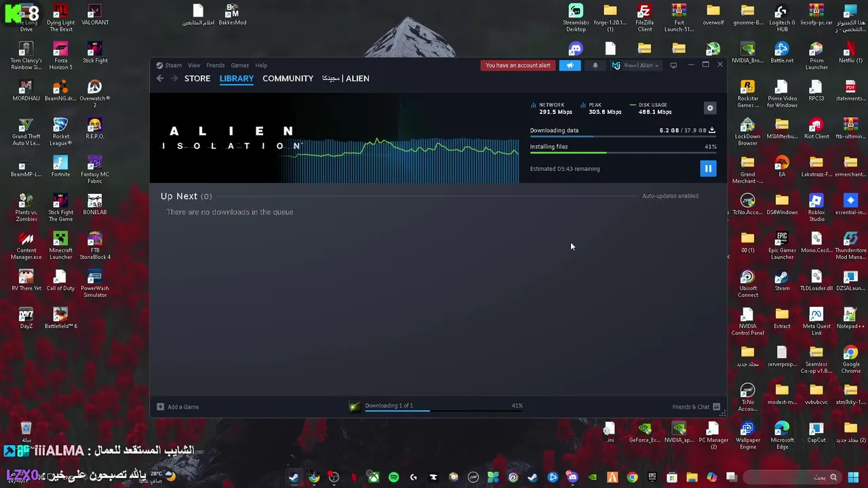Open download settings gear
This screenshot has width=868, height=488.
pos(710,108)
